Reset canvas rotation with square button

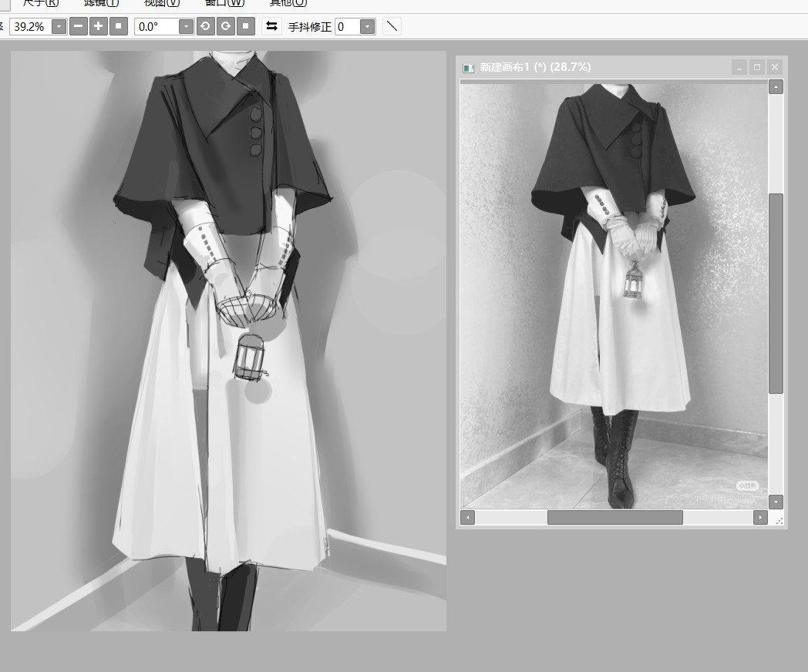pyautogui.click(x=245, y=26)
